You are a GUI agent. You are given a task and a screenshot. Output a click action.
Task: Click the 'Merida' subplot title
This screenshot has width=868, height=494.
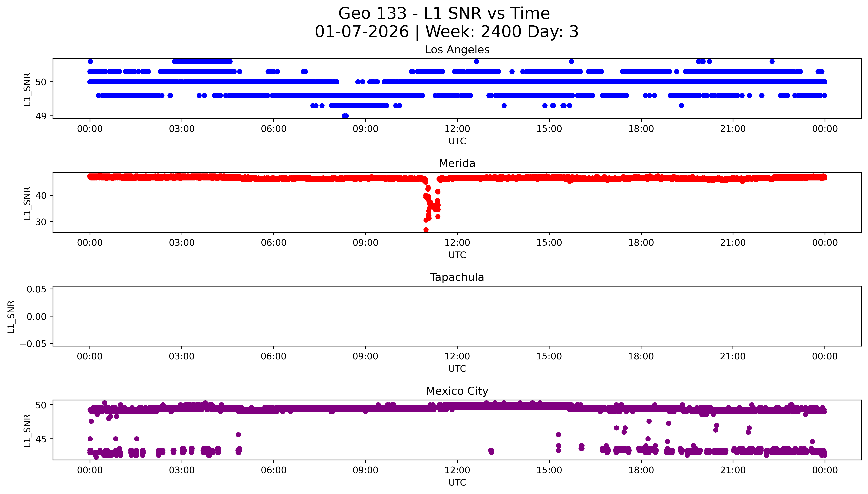point(457,164)
